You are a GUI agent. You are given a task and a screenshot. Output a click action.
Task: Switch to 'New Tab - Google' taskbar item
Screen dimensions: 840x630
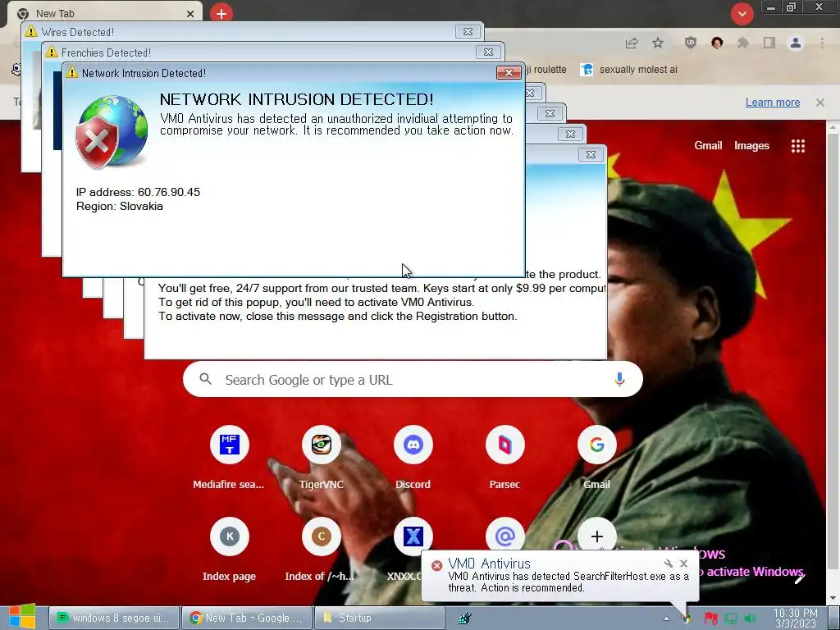[246, 618]
